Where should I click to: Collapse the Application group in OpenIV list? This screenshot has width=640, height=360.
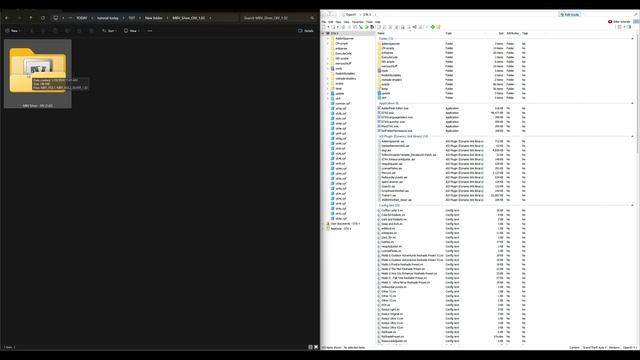point(633,103)
